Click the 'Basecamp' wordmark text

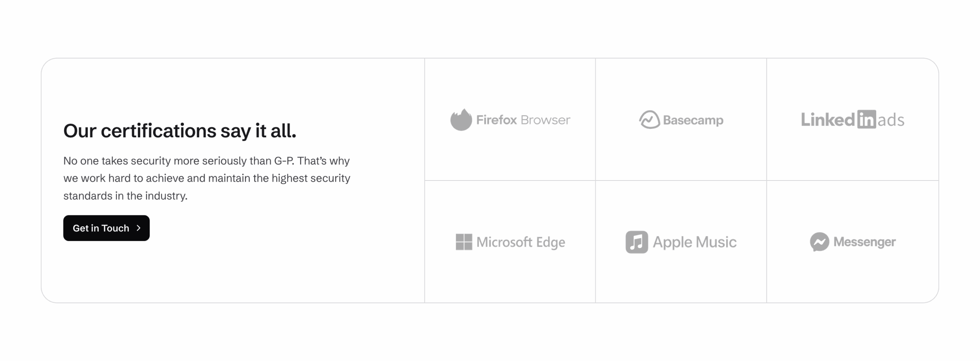[x=693, y=120]
